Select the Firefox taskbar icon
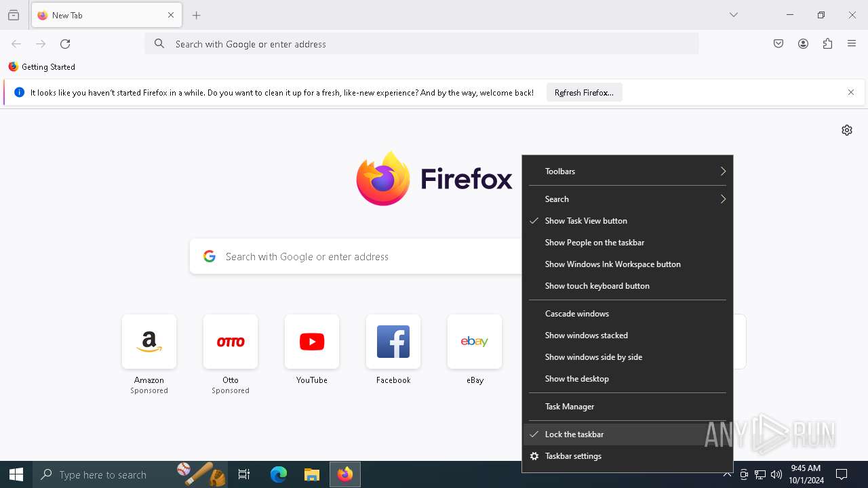This screenshot has height=488, width=868. [345, 474]
